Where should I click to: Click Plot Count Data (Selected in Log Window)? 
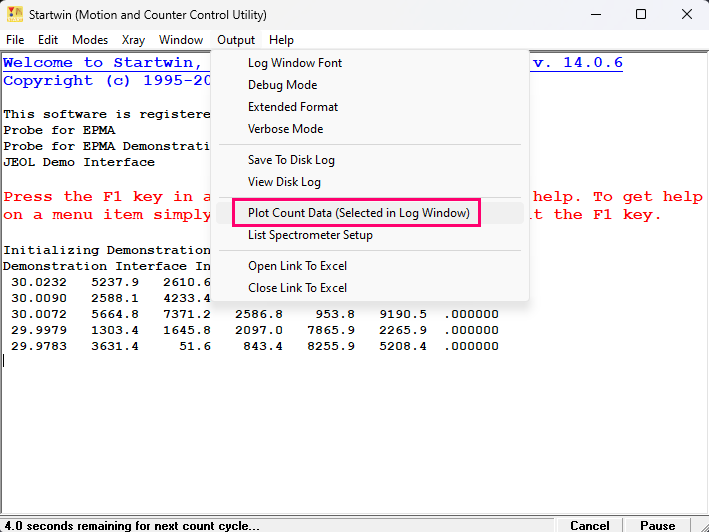point(358,213)
